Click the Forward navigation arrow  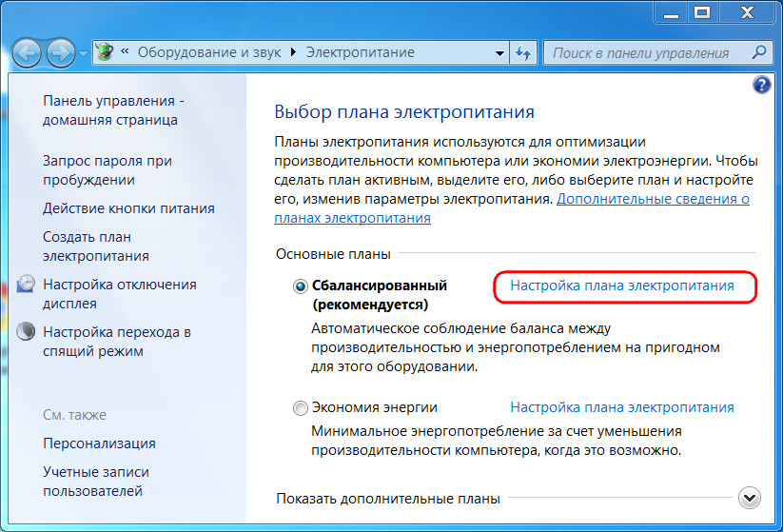(61, 52)
